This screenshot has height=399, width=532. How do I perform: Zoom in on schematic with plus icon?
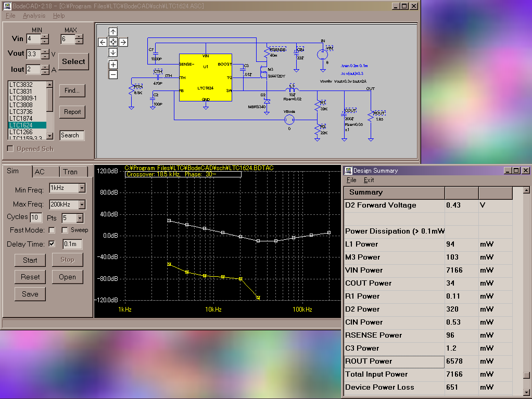pyautogui.click(x=113, y=65)
